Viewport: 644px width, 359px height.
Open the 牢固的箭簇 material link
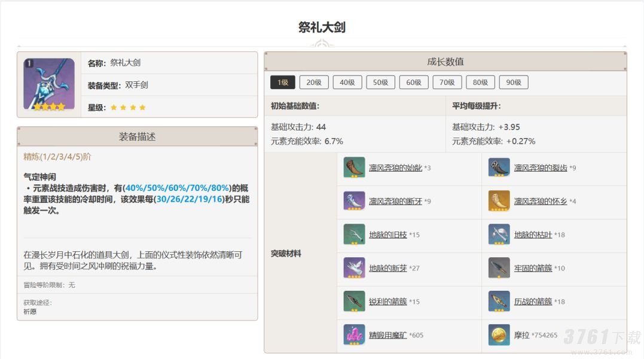(533, 269)
